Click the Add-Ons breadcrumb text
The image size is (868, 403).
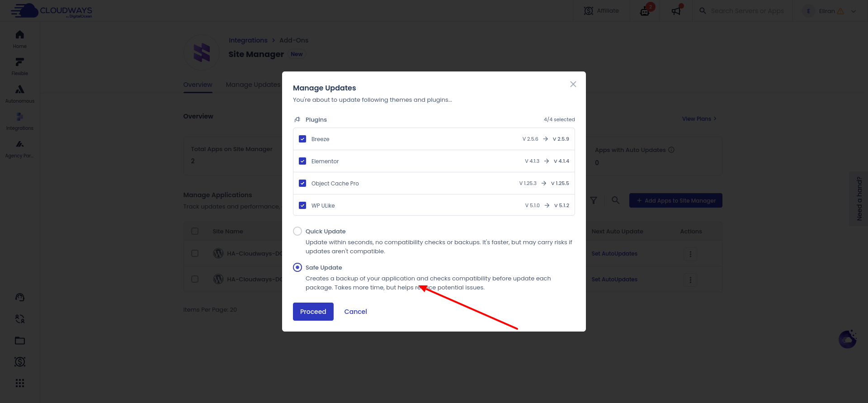point(294,40)
